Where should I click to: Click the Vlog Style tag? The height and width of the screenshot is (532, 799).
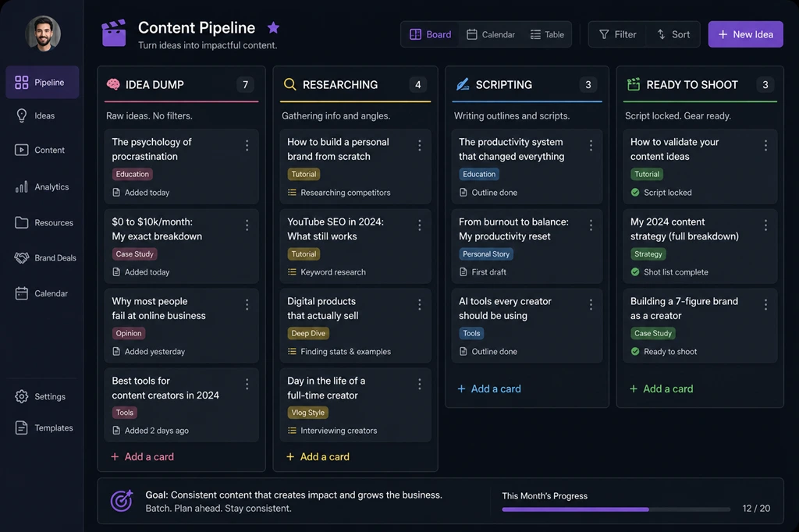[x=307, y=412]
